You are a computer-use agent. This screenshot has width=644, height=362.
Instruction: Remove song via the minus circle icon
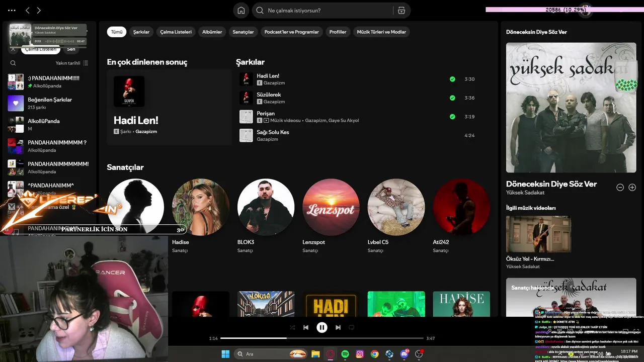(x=620, y=187)
